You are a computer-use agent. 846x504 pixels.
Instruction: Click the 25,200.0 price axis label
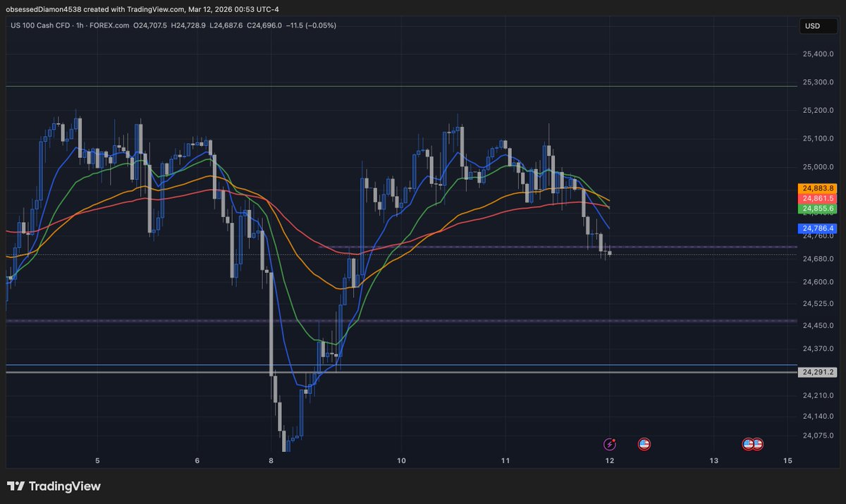click(x=818, y=111)
